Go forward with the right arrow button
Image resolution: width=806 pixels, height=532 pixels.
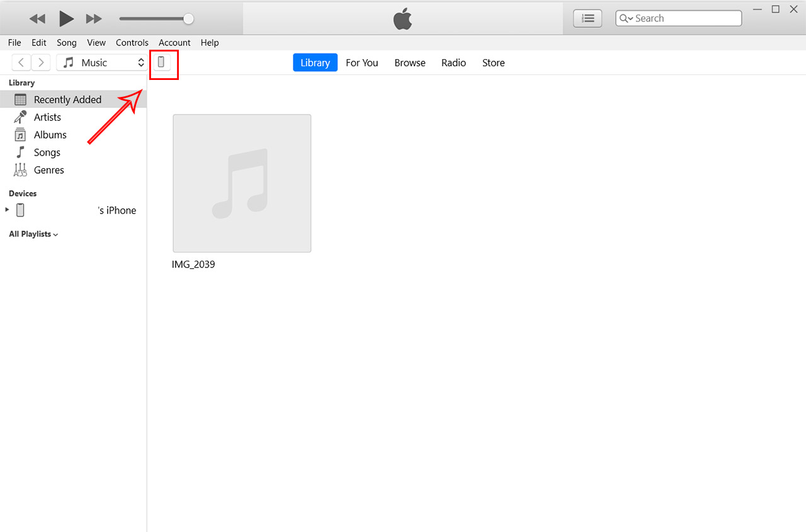pyautogui.click(x=41, y=62)
